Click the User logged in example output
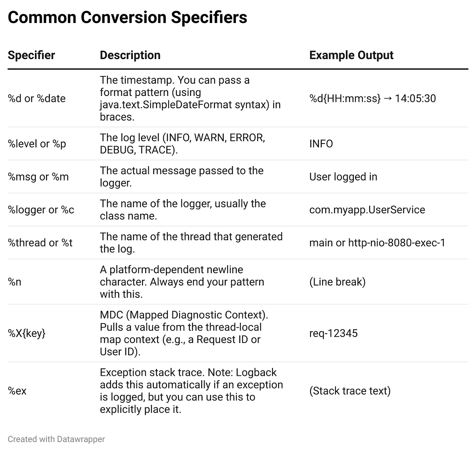 [343, 177]
